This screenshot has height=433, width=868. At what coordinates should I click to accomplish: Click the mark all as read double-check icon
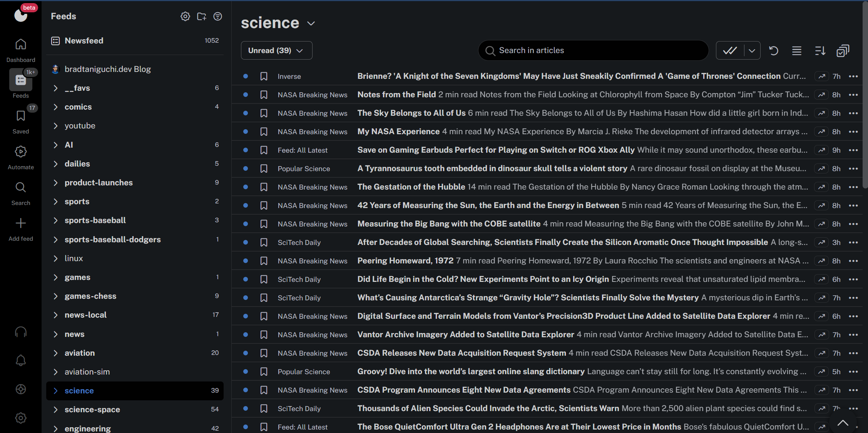tap(730, 50)
